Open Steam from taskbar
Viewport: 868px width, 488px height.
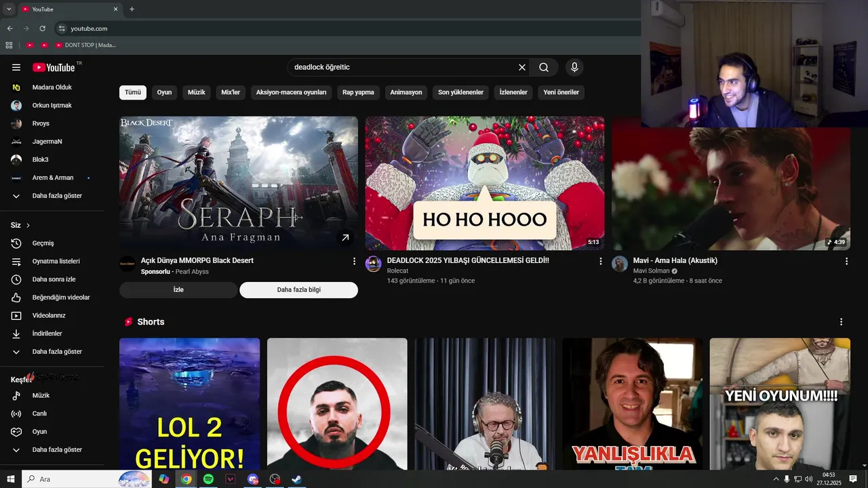(296, 479)
